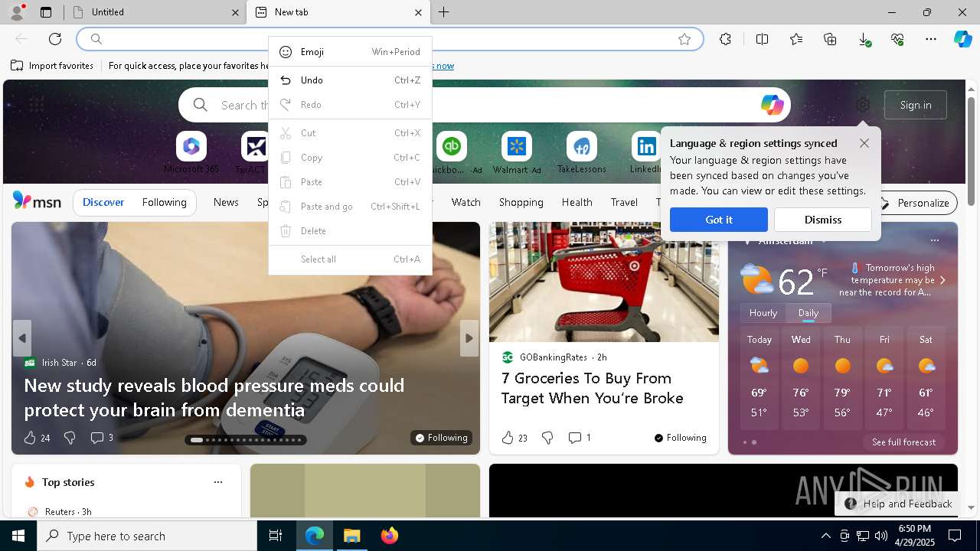
Task: Switch weather view to Daily
Action: click(808, 313)
